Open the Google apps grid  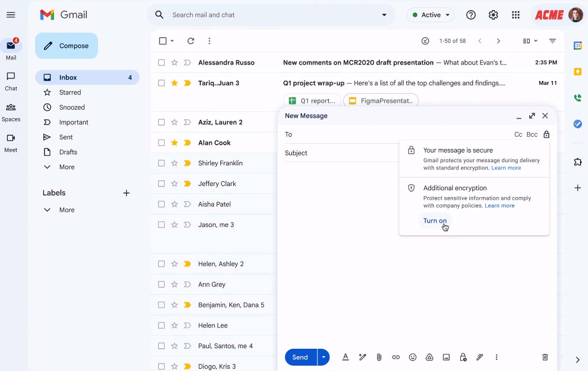515,15
